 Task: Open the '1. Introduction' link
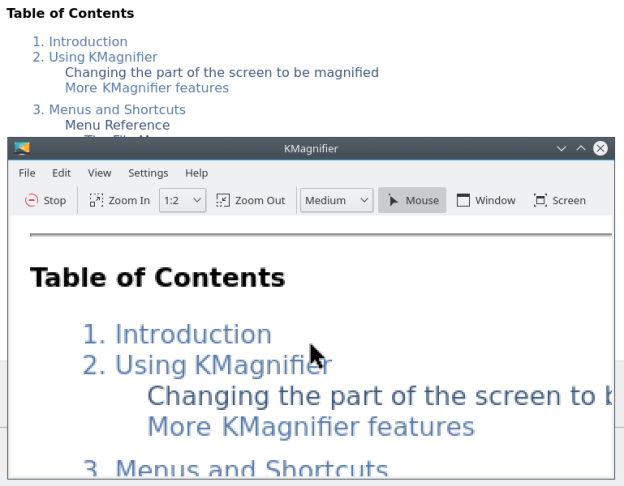click(80, 42)
